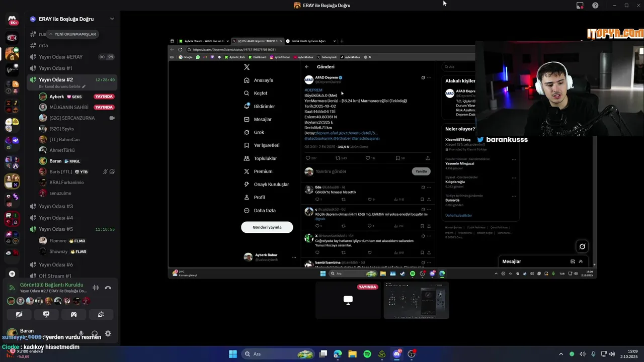Select user Flomore in Yayın Odası #5

click(x=76, y=241)
